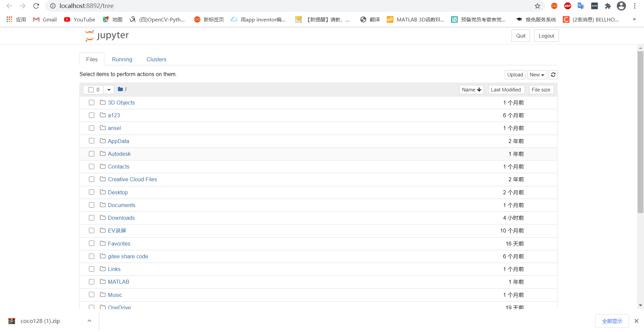The height and width of the screenshot is (332, 644).
Task: Click the Upload button
Action: pyautogui.click(x=515, y=75)
